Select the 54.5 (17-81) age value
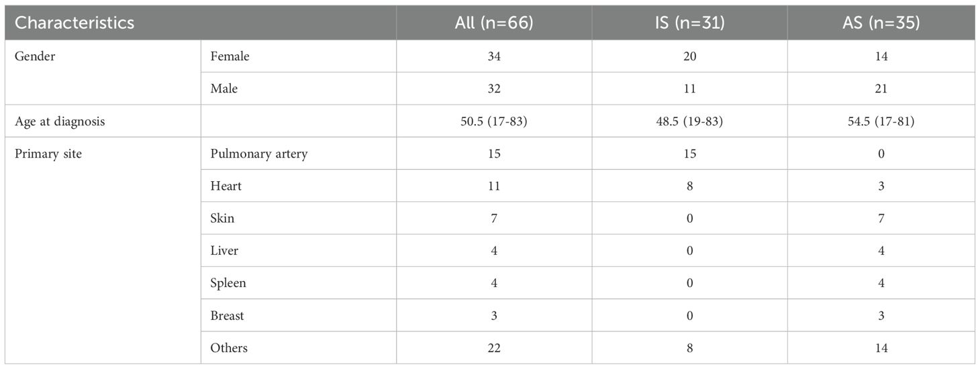The image size is (980, 369). coord(881,121)
